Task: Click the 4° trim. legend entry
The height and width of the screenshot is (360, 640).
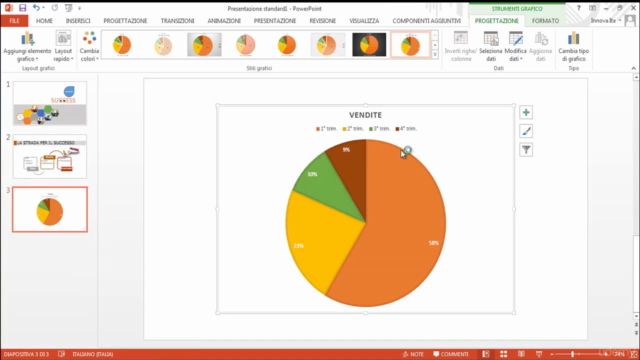Action: point(406,129)
